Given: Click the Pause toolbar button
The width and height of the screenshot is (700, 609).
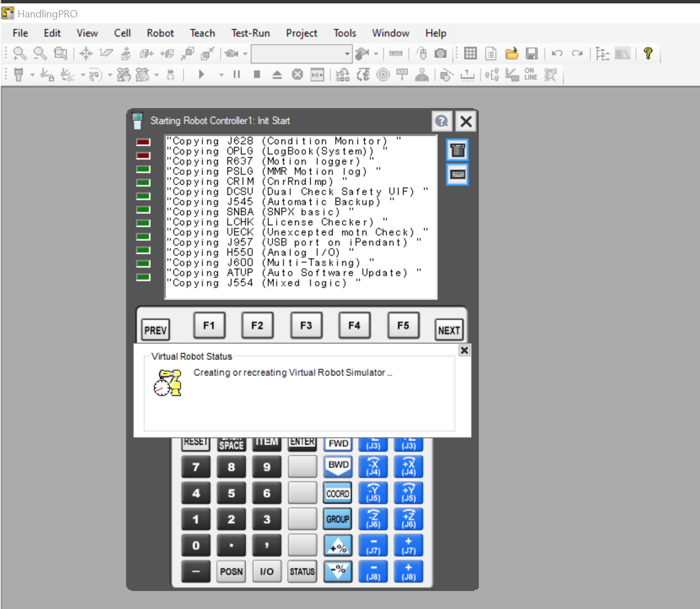Looking at the screenshot, I should coord(237,74).
